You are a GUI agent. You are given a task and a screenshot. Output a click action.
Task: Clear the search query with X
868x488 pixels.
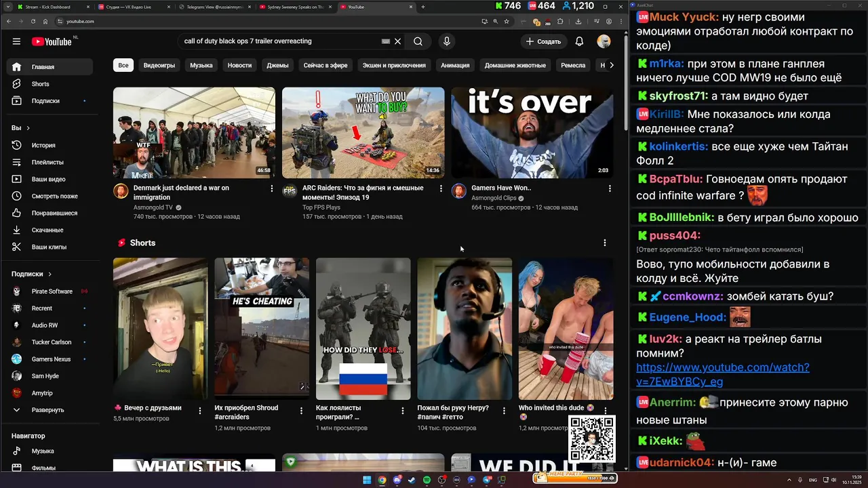pyautogui.click(x=397, y=41)
